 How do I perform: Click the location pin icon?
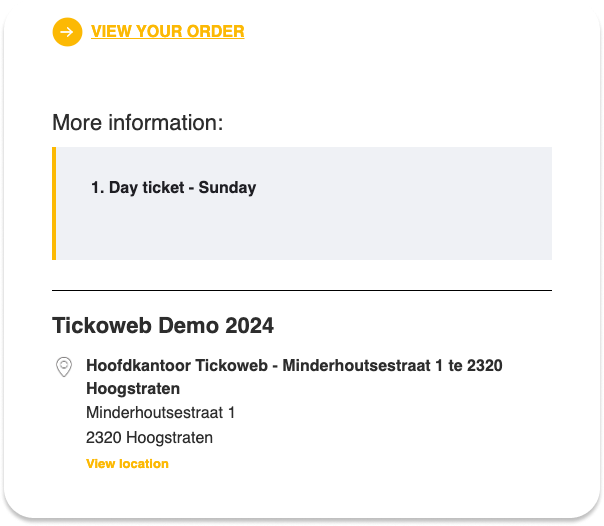point(64,367)
